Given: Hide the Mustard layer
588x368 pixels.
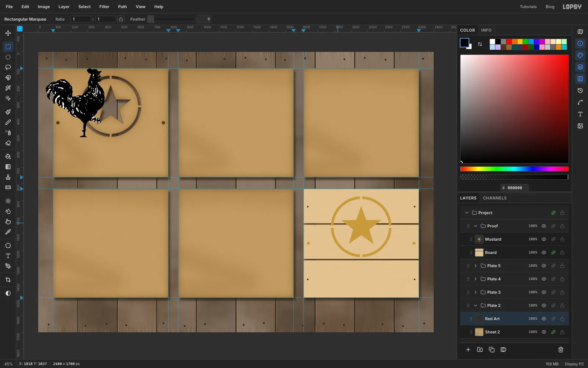Looking at the screenshot, I should (x=544, y=239).
